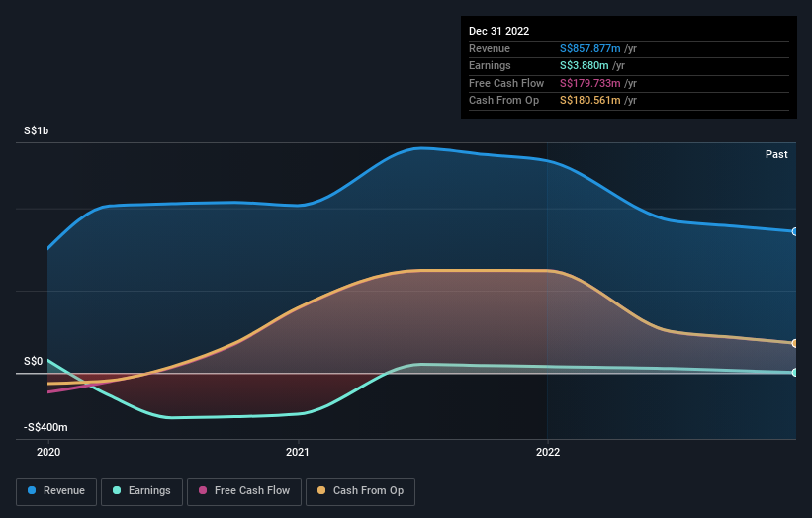Viewport: 812px width, 518px height.
Task: Click the 2022 x-axis label
Action: coord(548,453)
